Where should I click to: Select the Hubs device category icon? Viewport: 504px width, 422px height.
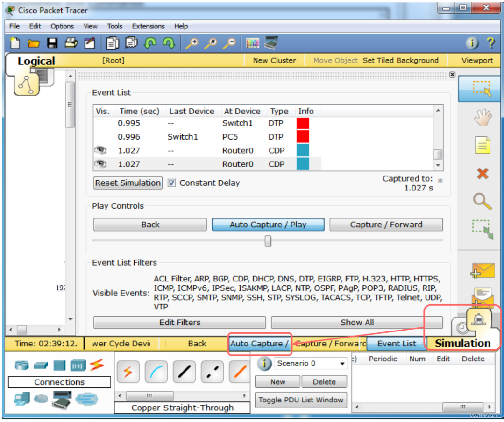(x=59, y=366)
